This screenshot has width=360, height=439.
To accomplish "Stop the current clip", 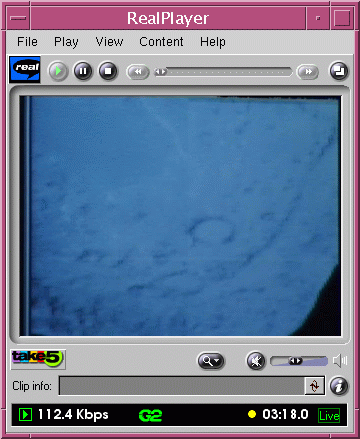I will tap(108, 71).
